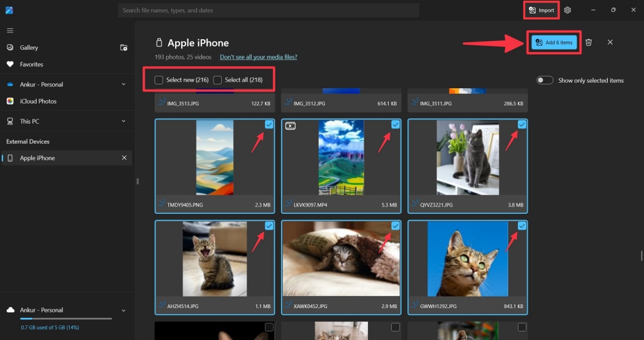The height and width of the screenshot is (340, 644).
Task: Click import status icon beside GWWH1292.JPG
Action: [415, 305]
